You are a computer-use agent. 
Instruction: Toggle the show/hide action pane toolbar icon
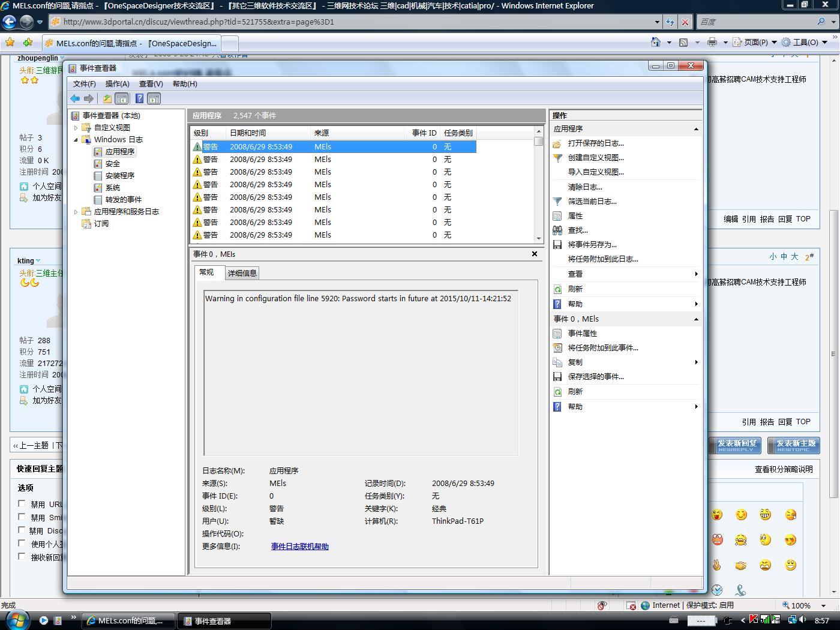tap(154, 98)
